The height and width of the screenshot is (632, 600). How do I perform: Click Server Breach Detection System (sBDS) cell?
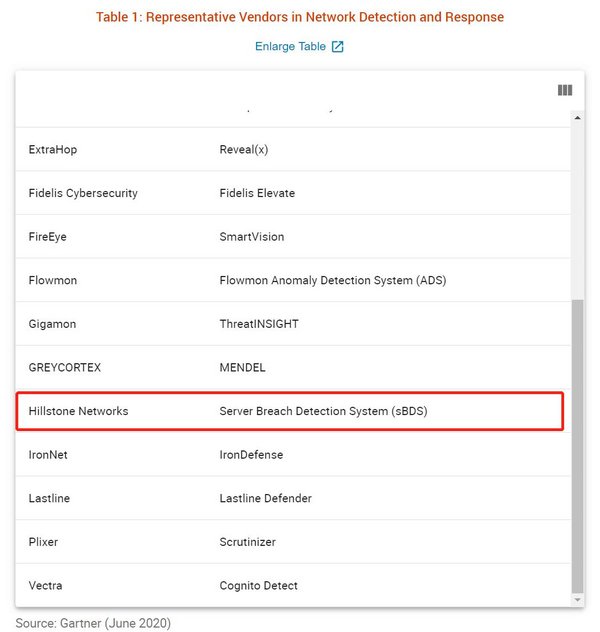coord(324,411)
